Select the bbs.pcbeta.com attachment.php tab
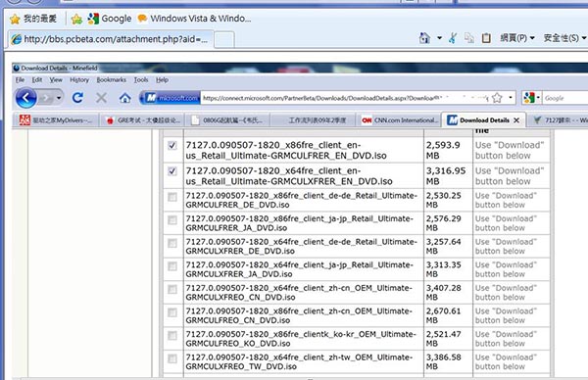The width and height of the screenshot is (588, 380). click(110, 39)
